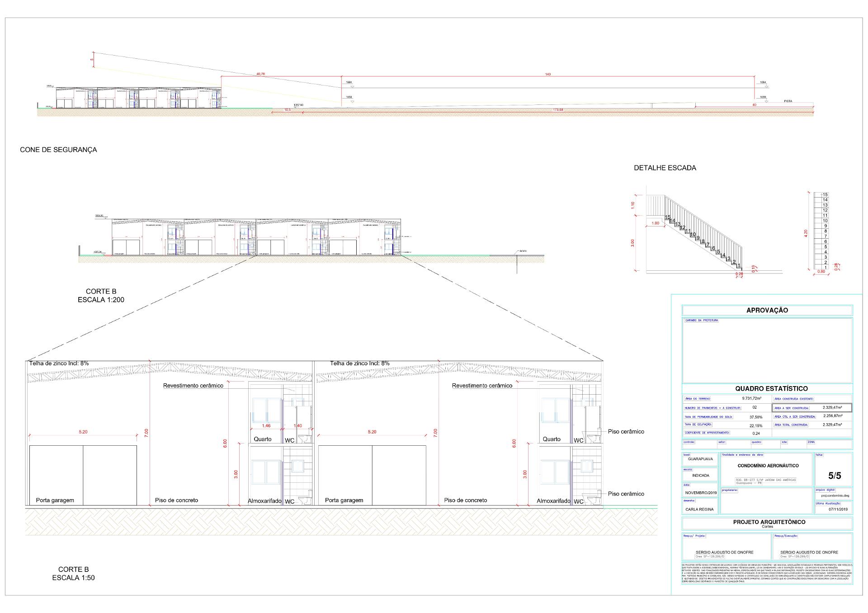This screenshot has width=868, height=613.
Task: Click the PISTA label on the safety cone section
Action: coord(788,101)
